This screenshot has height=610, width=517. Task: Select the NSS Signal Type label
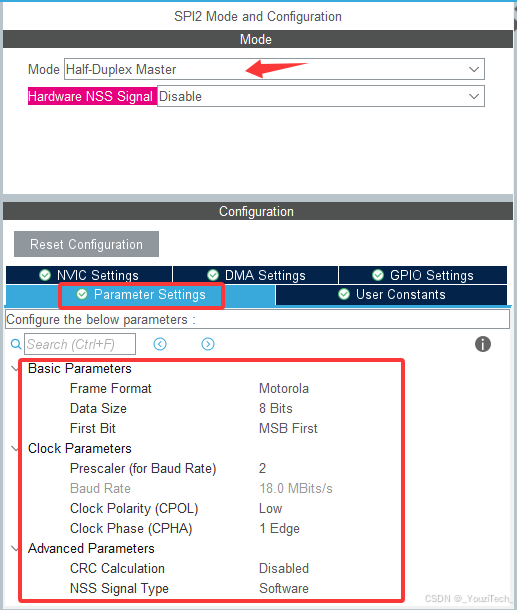119,589
